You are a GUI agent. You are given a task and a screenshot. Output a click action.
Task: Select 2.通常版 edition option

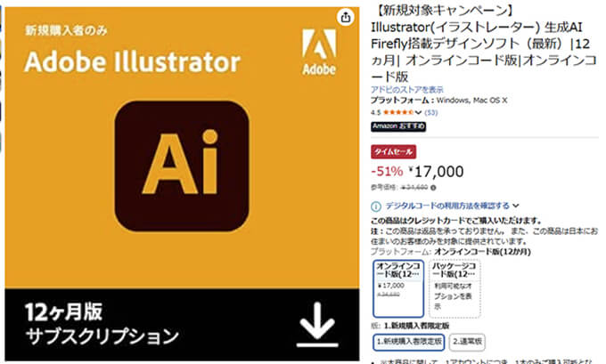click(x=467, y=342)
